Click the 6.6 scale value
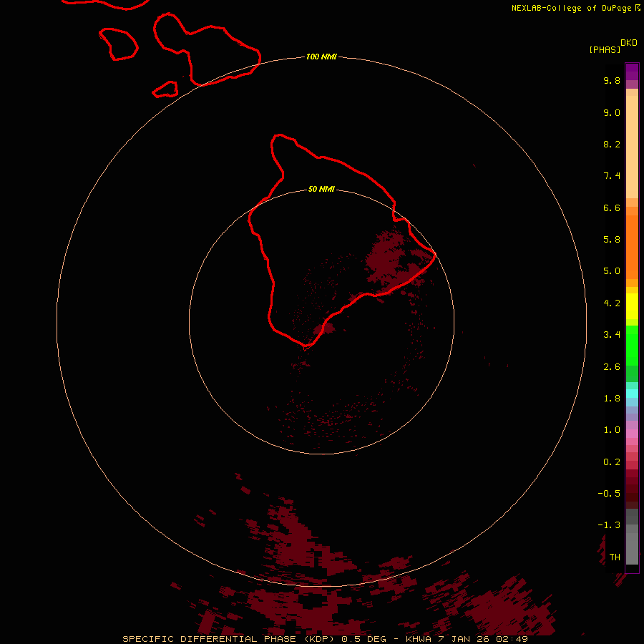This screenshot has width=644, height=644. click(x=612, y=208)
